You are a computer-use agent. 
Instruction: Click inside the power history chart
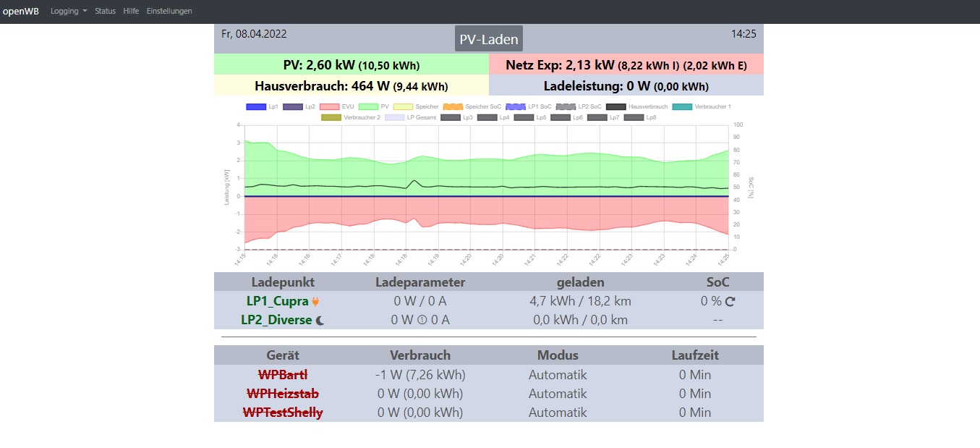(487, 187)
